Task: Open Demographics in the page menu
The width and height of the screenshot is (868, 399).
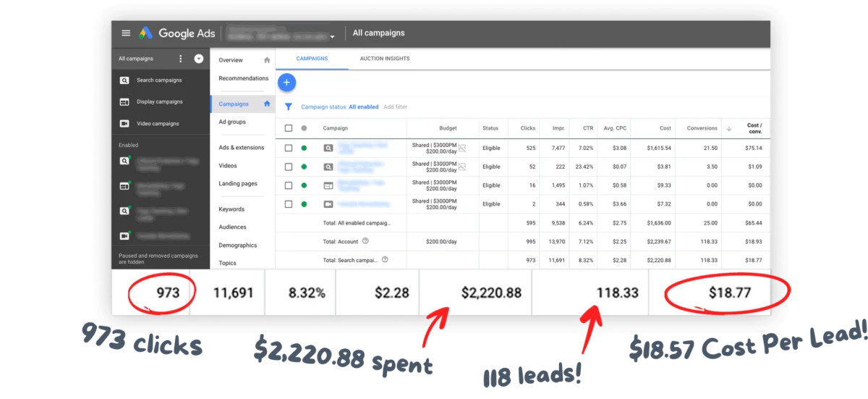Action: (x=238, y=245)
